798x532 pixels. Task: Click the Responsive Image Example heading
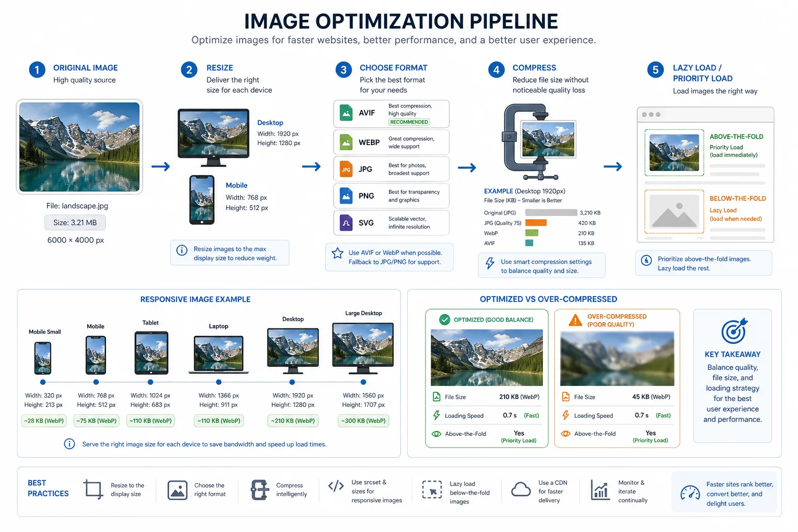click(195, 299)
